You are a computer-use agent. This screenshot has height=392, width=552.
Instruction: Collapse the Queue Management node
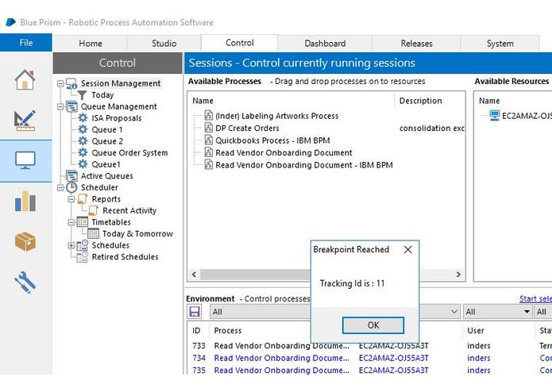coord(60,106)
